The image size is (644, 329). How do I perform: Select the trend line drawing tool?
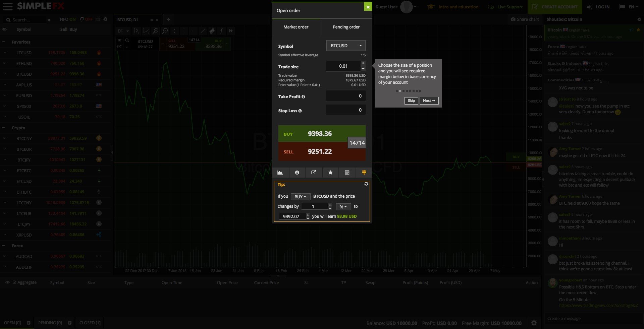tap(203, 31)
